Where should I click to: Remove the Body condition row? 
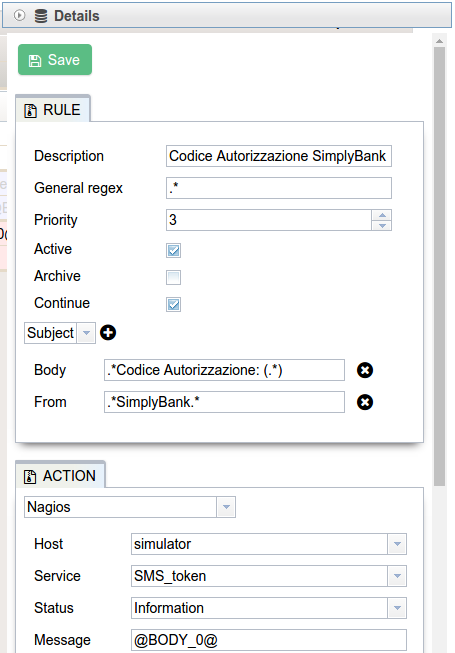[x=365, y=370]
